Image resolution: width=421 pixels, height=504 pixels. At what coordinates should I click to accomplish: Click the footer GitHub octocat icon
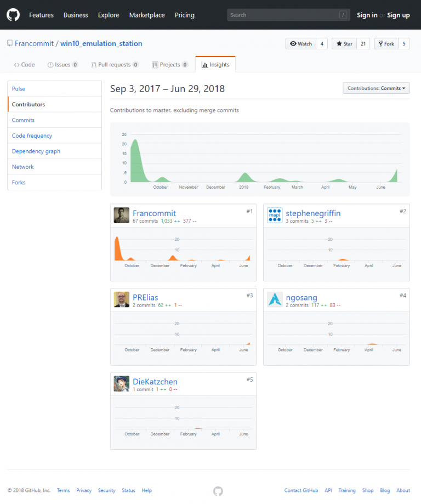[218, 491]
